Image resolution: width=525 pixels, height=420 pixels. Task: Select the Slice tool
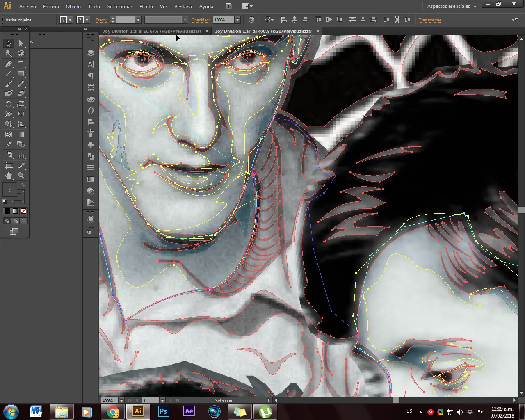tap(21, 166)
